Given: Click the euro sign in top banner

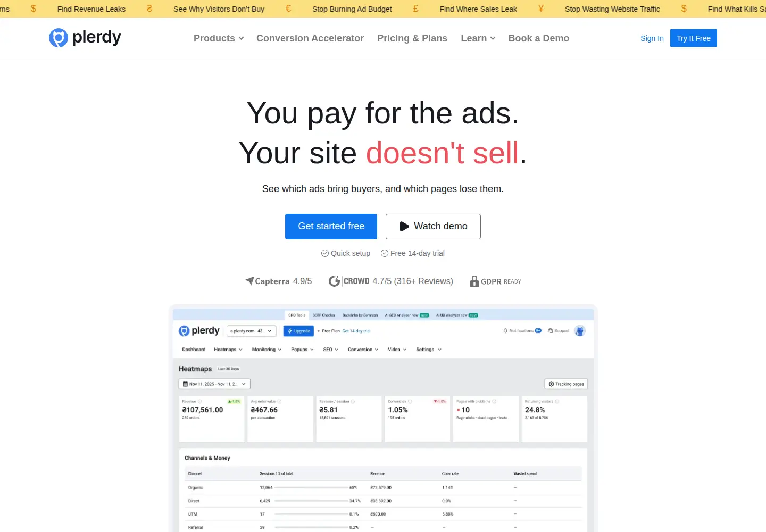Looking at the screenshot, I should pyautogui.click(x=288, y=9).
